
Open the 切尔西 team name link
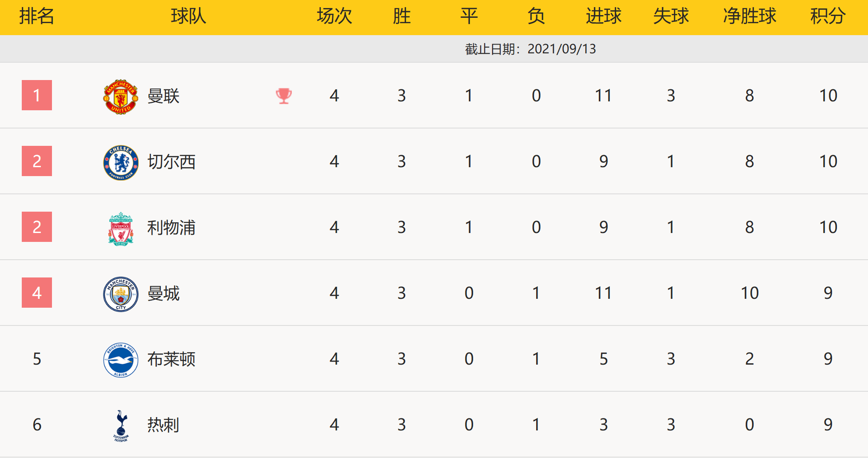171,162
